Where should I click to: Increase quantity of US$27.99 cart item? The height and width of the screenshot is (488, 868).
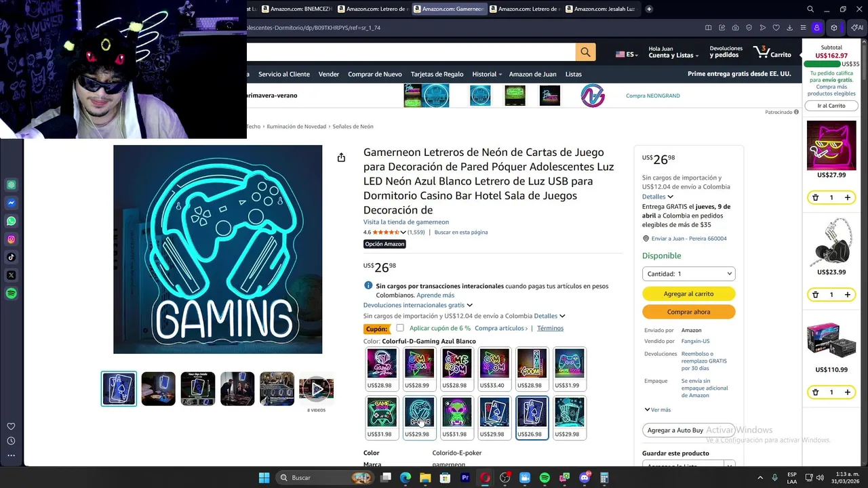coord(848,197)
